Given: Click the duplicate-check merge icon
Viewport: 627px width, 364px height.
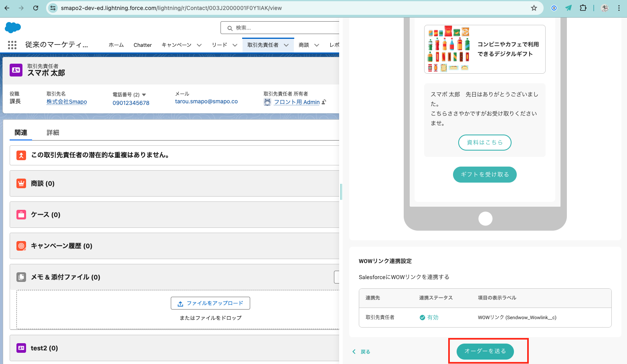Looking at the screenshot, I should tap(21, 155).
